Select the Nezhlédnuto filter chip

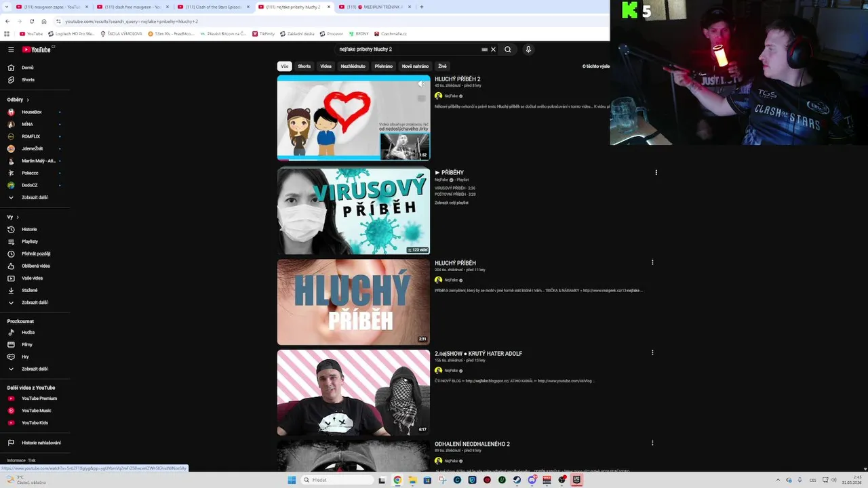click(353, 66)
